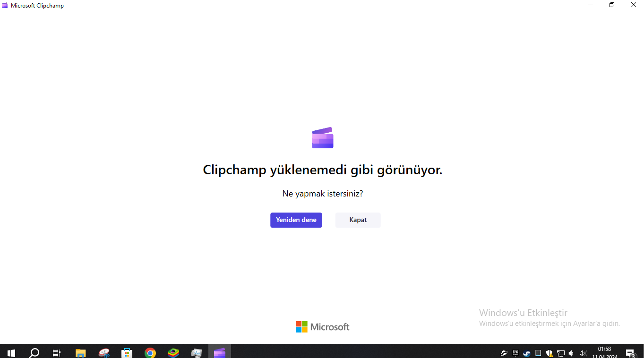Close the Microsoft Clipchamp window
The height and width of the screenshot is (358, 644).
[x=634, y=5]
